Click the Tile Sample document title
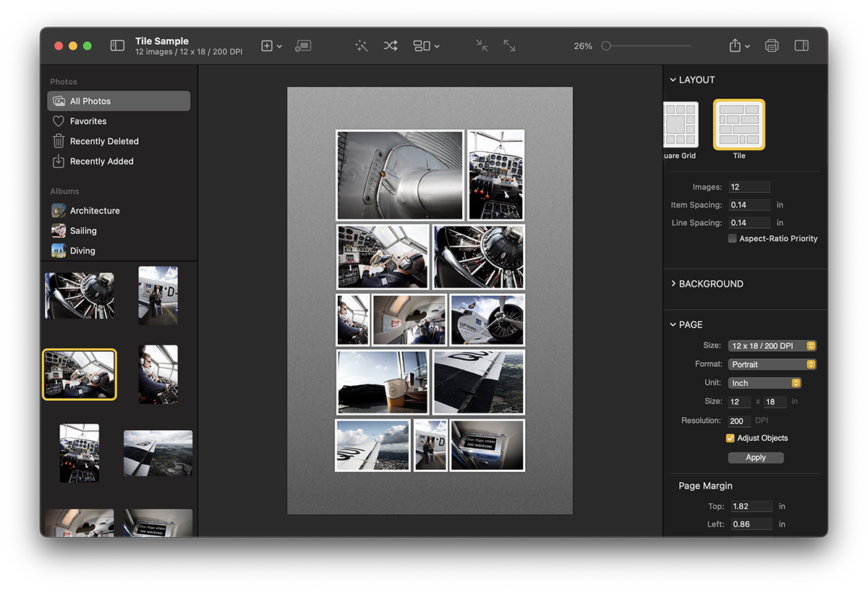868x590 pixels. (x=162, y=41)
